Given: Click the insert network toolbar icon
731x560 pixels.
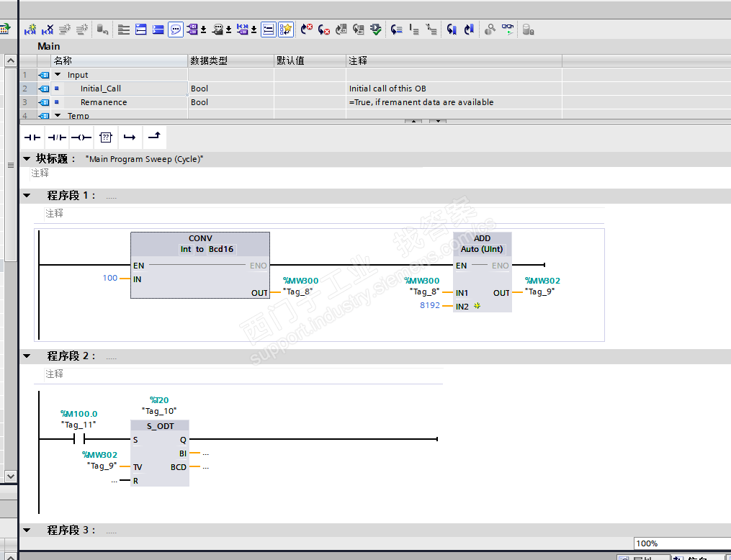Looking at the screenshot, I should 30,30.
